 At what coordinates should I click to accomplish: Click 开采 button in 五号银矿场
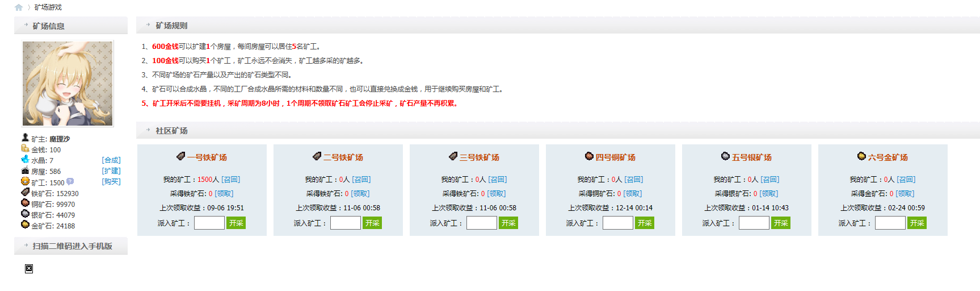point(781,223)
